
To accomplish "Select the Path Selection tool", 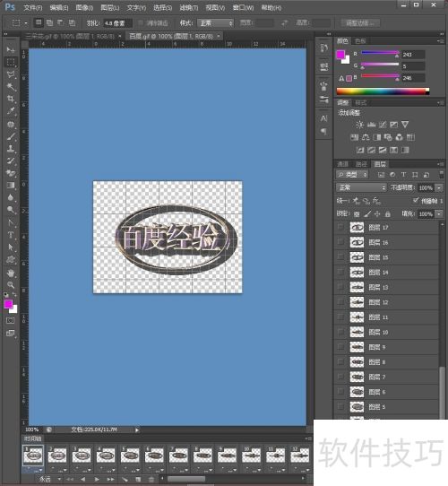I will 11,247.
